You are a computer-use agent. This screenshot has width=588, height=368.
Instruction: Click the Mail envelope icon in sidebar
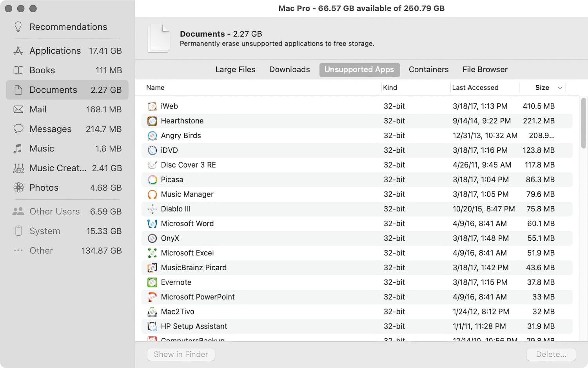pyautogui.click(x=18, y=109)
